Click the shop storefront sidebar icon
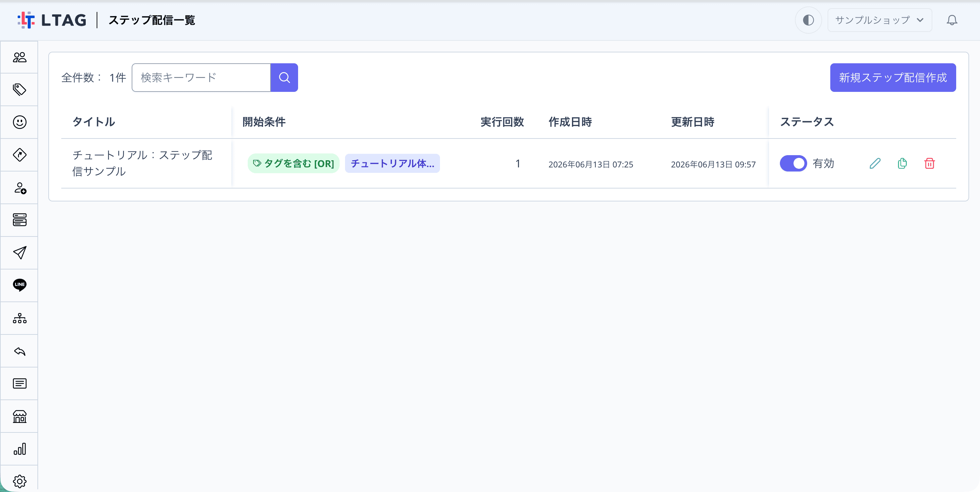 coord(19,416)
